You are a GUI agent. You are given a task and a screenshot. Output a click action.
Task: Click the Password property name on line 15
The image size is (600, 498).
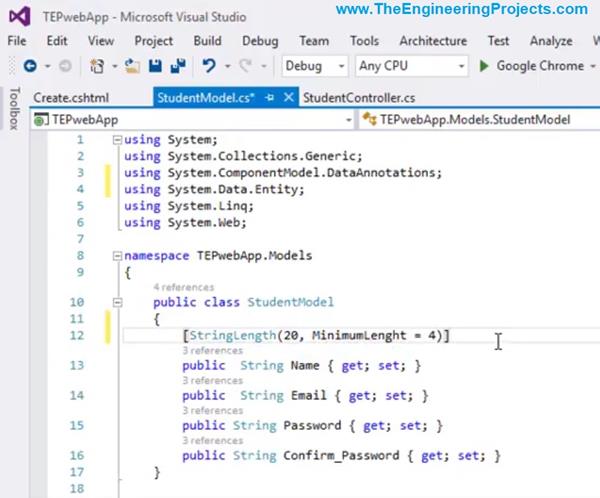point(312,426)
